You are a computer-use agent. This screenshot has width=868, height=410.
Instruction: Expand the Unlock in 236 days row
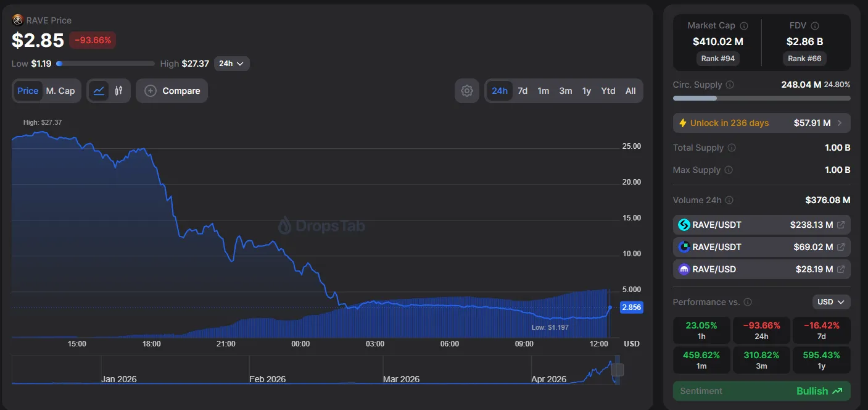(761, 123)
